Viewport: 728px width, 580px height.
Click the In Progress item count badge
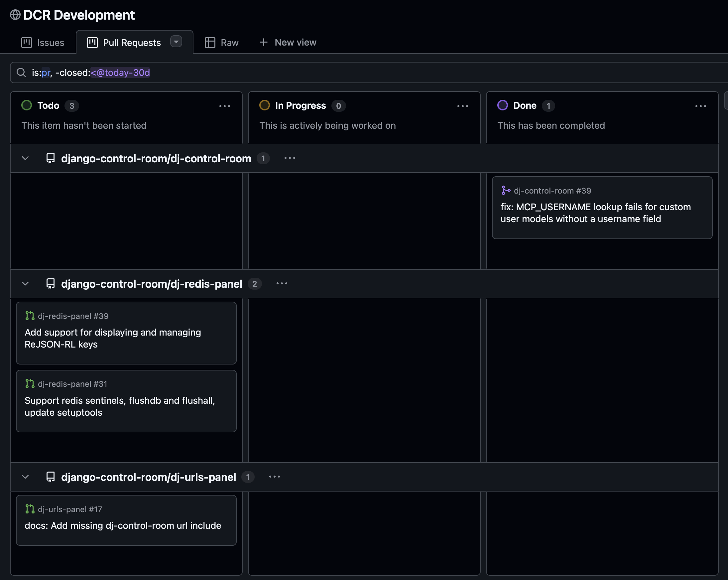[338, 106]
